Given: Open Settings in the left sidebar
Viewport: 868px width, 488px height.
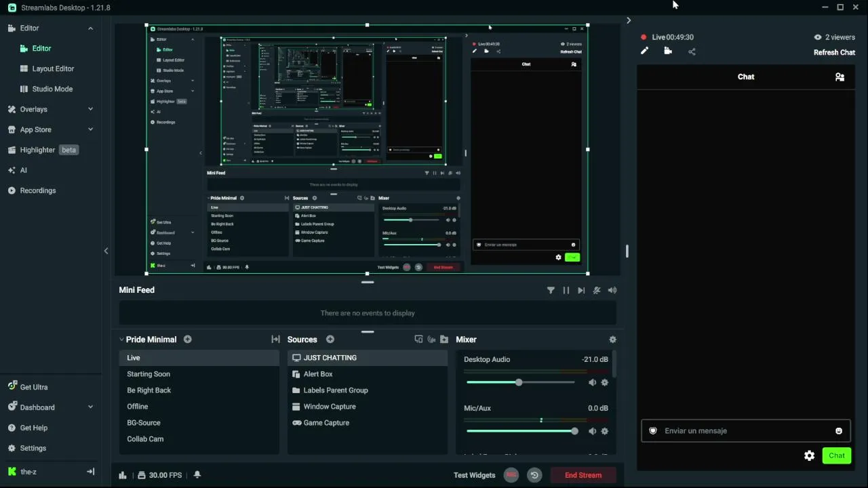Looking at the screenshot, I should pyautogui.click(x=27, y=448).
